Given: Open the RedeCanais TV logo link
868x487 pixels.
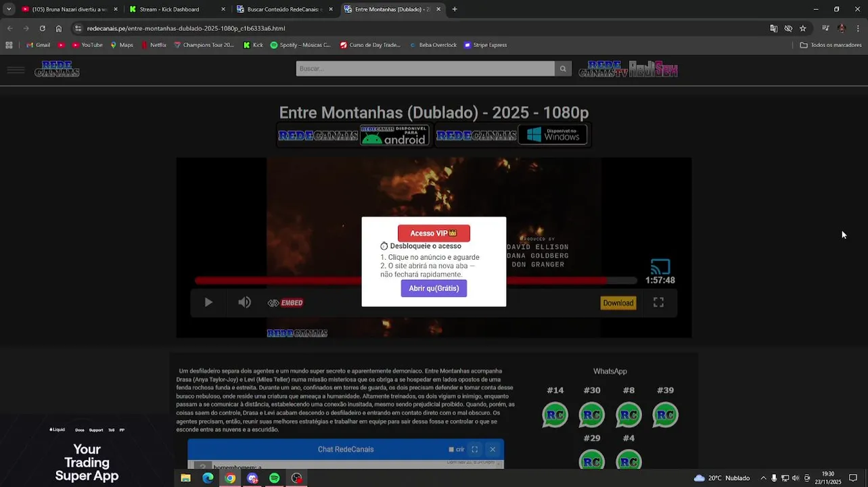Looking at the screenshot, I should 604,69.
